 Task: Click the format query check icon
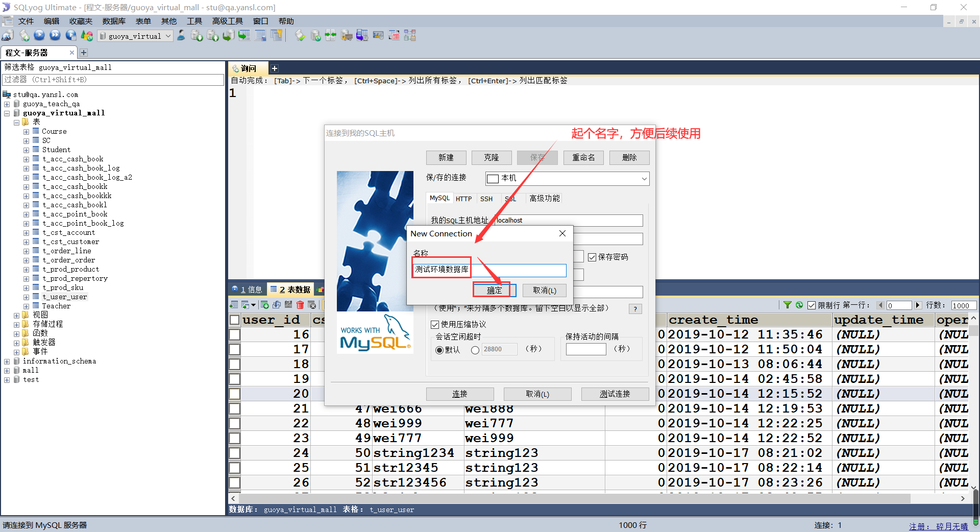click(x=300, y=35)
